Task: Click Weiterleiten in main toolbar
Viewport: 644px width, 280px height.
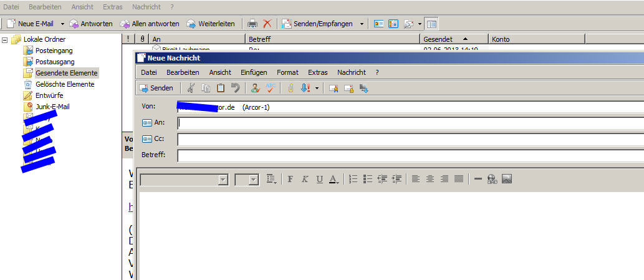Action: pos(211,24)
